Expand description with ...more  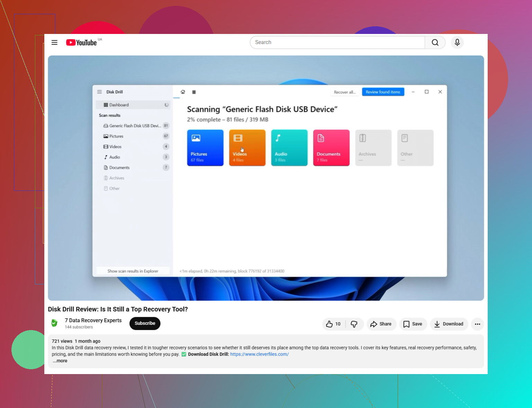coord(60,361)
